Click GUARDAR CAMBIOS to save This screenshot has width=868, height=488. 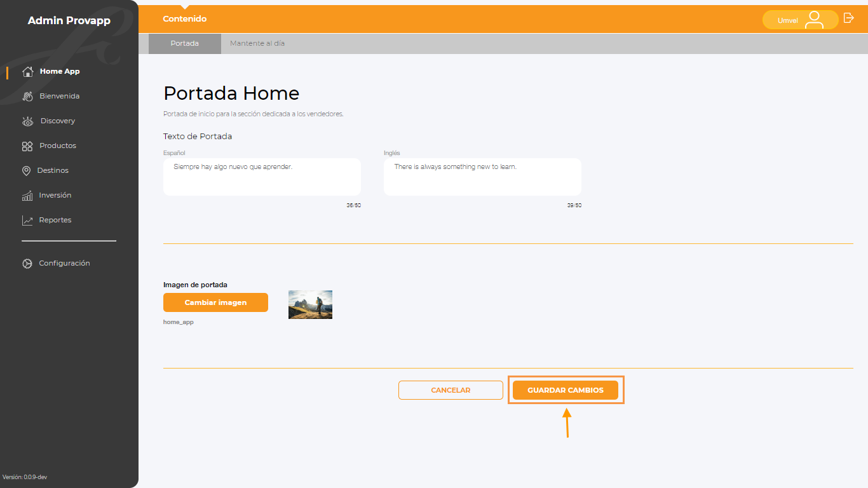[x=566, y=390]
